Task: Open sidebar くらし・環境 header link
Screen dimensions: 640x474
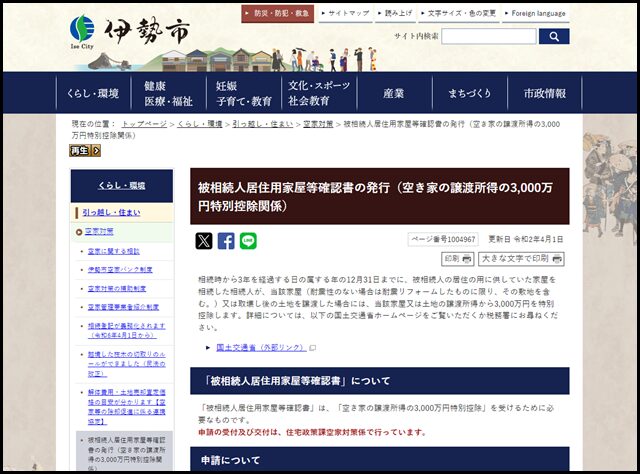Action: click(x=122, y=186)
